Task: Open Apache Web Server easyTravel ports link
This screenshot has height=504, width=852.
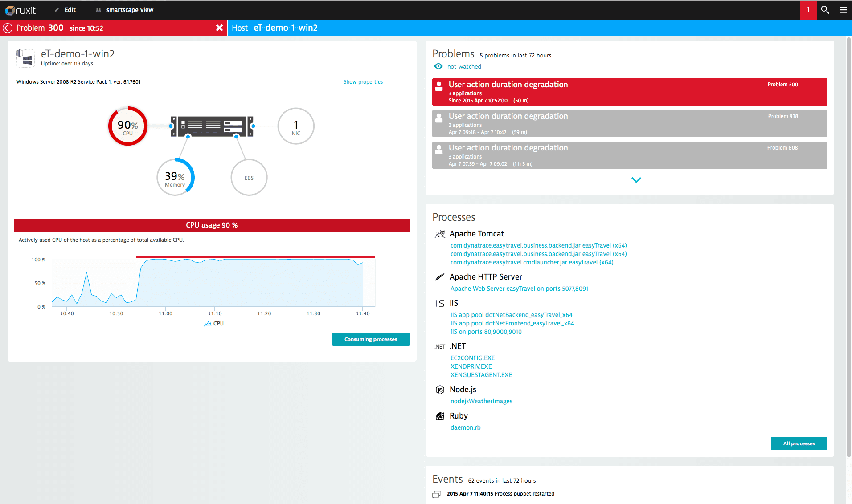Action: coord(519,289)
